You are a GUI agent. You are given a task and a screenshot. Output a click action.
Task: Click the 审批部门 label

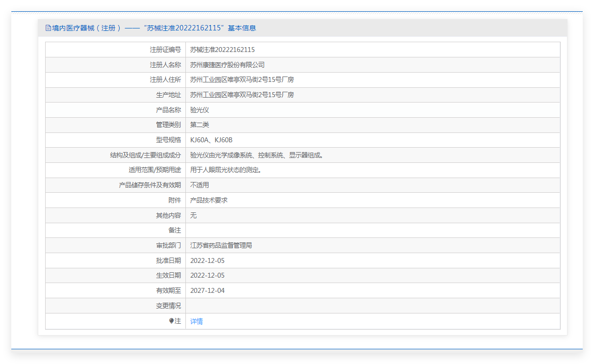[x=168, y=245]
